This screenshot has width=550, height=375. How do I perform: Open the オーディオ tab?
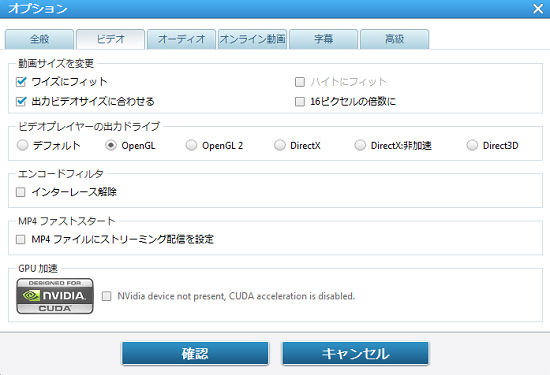pyautogui.click(x=181, y=39)
